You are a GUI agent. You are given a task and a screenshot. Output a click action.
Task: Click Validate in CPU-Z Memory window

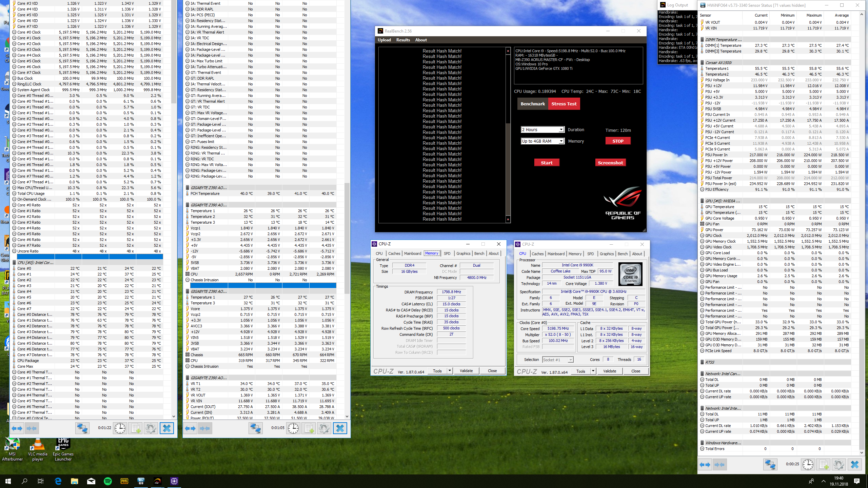[466, 371]
